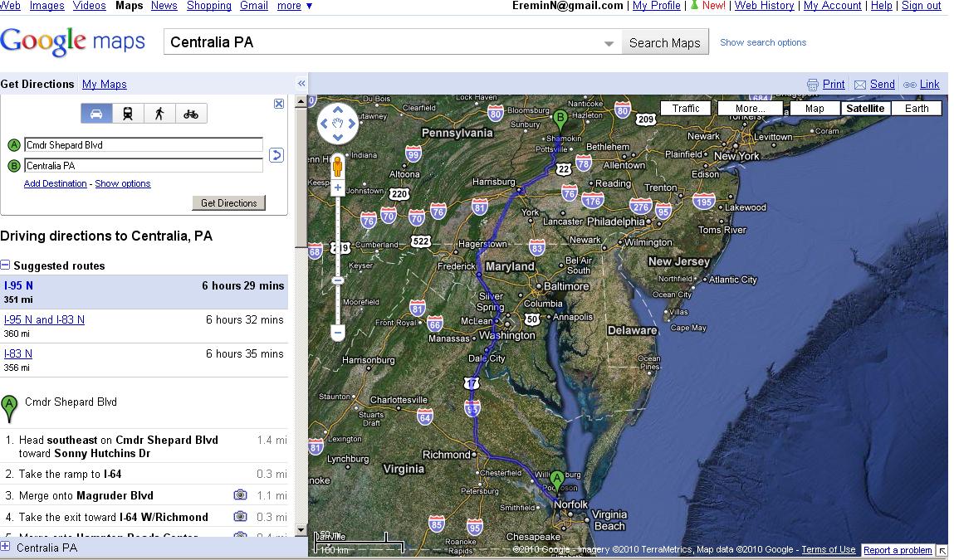This screenshot has height=560, width=954.
Task: Open the Web tab
Action: pos(10,6)
